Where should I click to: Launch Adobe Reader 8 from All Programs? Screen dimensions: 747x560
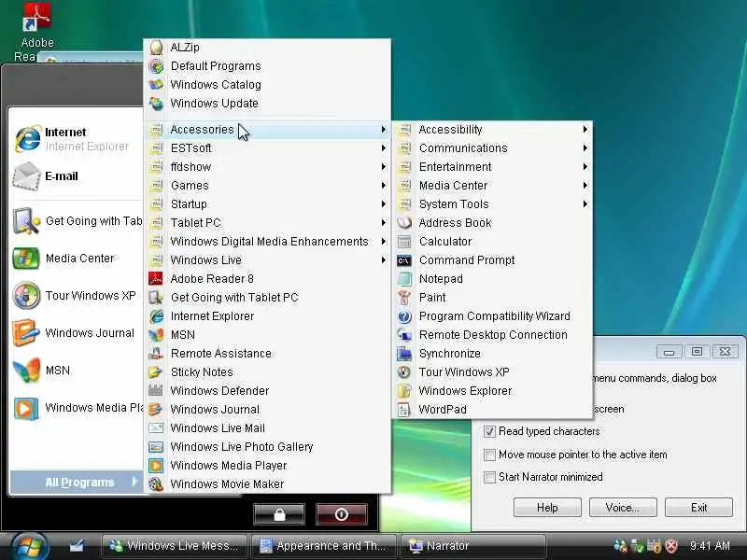click(267, 278)
